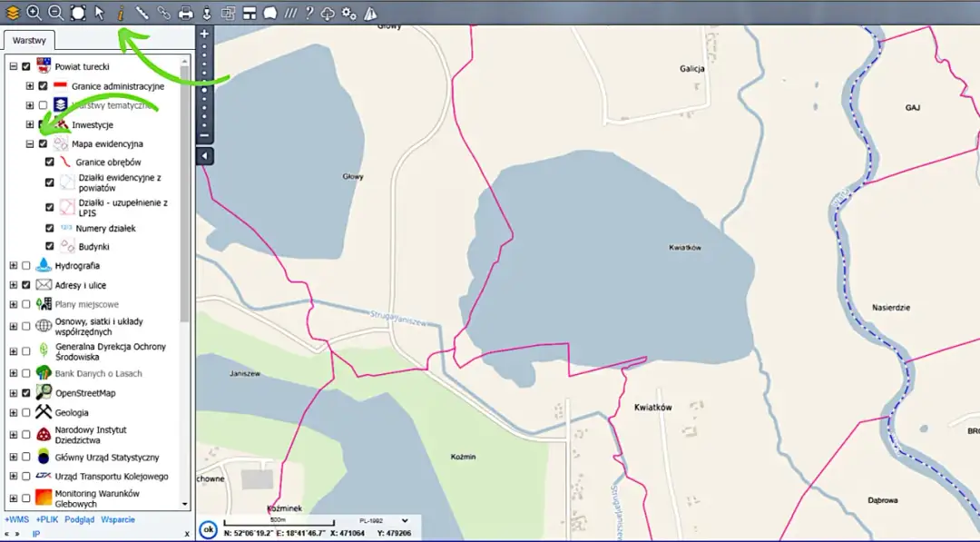
Task: Enable the Hydrografia layer checkbox
Action: (26, 265)
